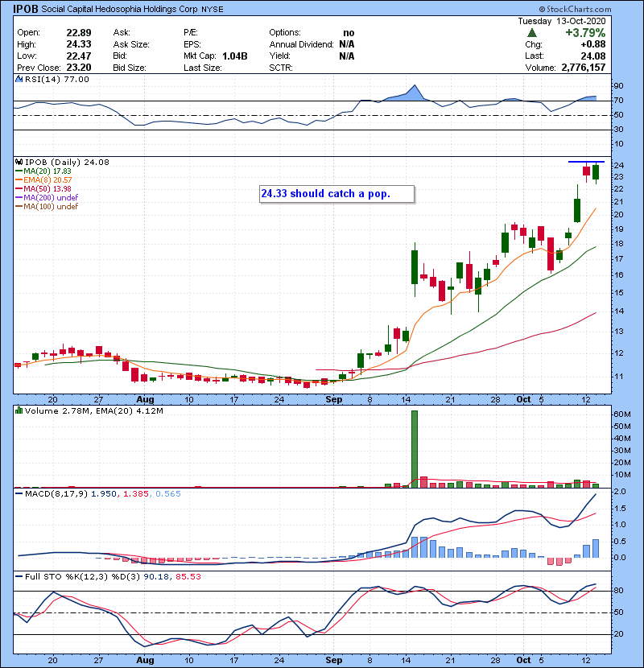Click the MACD value 1.950

pyautogui.click(x=104, y=494)
